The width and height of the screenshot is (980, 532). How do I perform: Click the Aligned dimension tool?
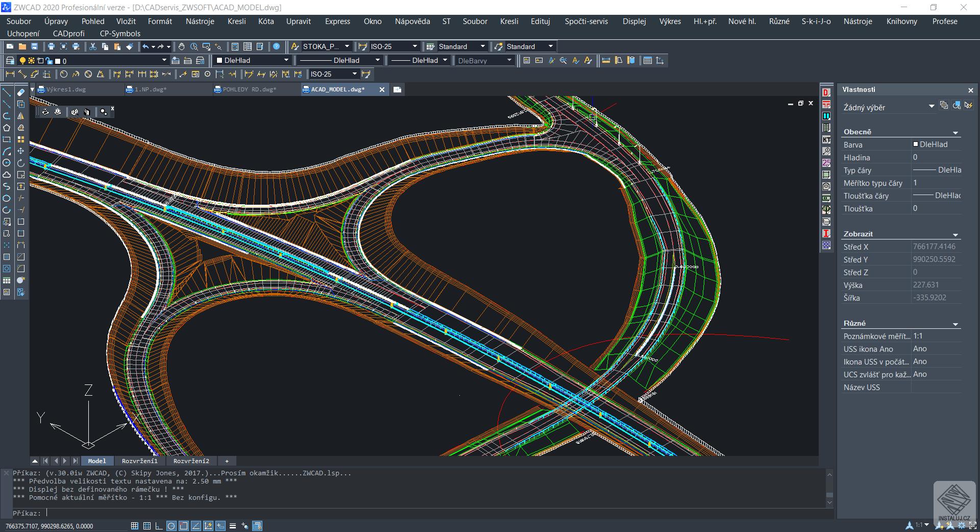tap(22, 74)
